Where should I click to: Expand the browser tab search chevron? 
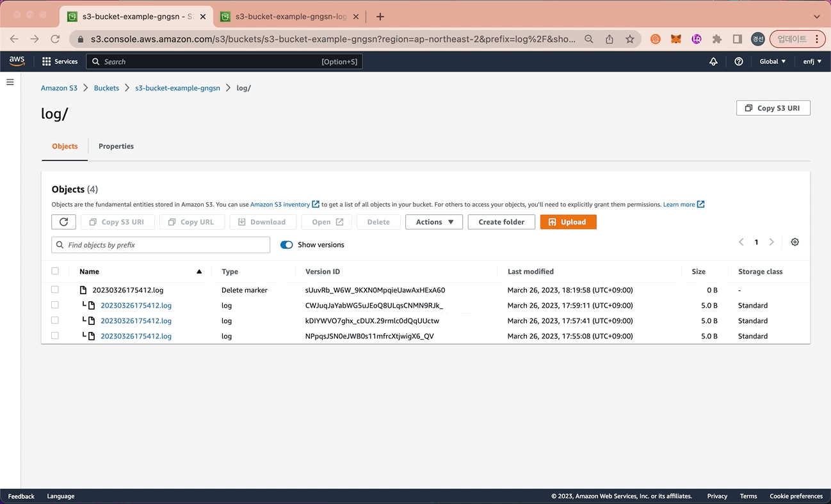click(817, 17)
